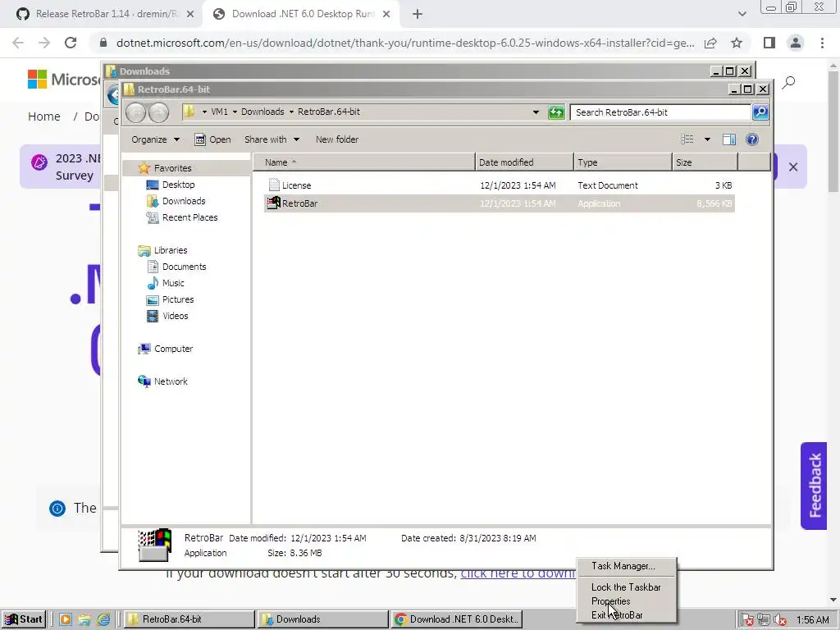
Task: Open the Share with dropdown
Action: click(x=272, y=139)
